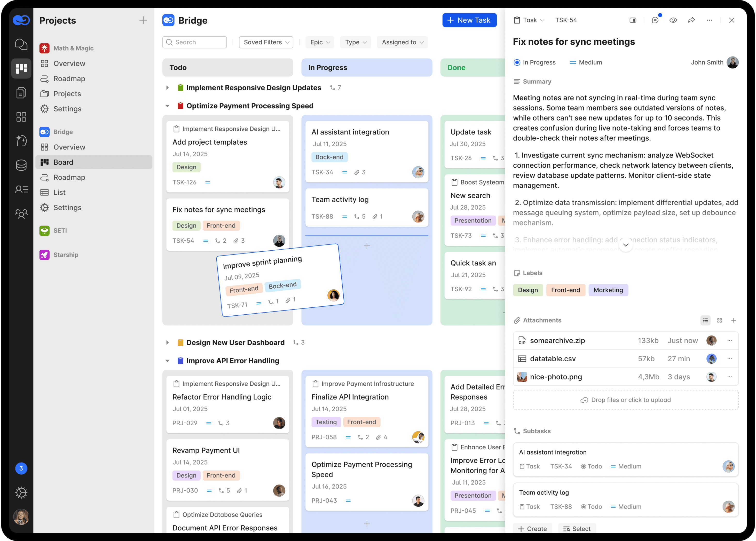Click the Math & Magic project icon
Viewport: 756px width, 541px height.
click(44, 48)
